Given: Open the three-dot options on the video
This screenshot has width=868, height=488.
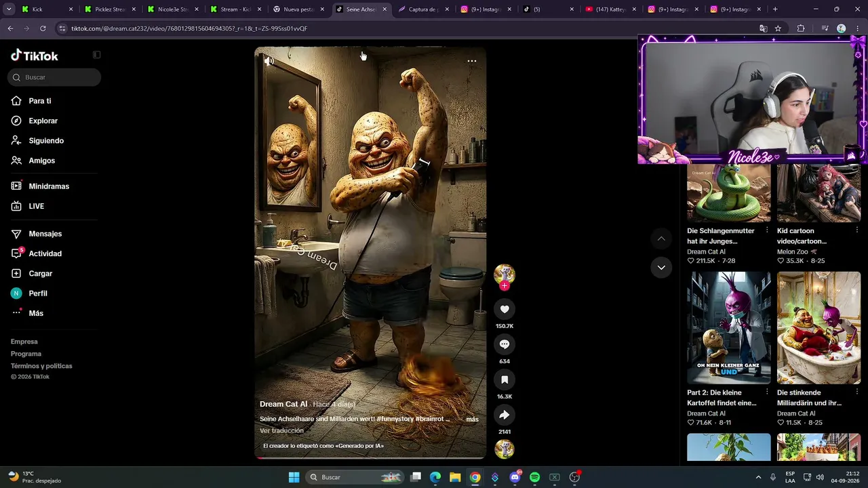Looking at the screenshot, I should tap(472, 61).
